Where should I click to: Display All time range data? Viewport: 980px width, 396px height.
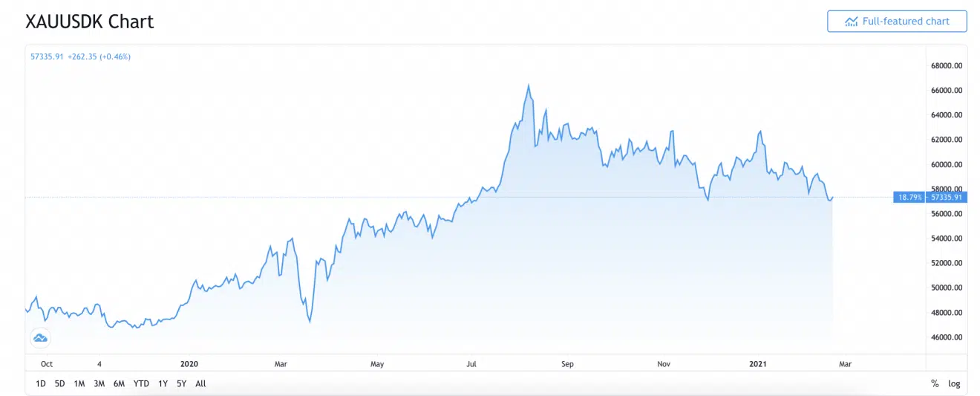(x=200, y=384)
